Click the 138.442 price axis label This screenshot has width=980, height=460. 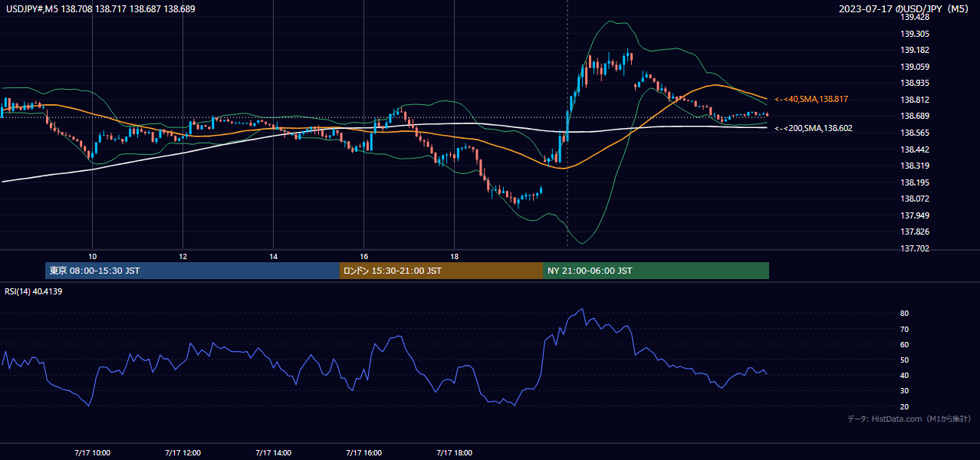point(915,149)
